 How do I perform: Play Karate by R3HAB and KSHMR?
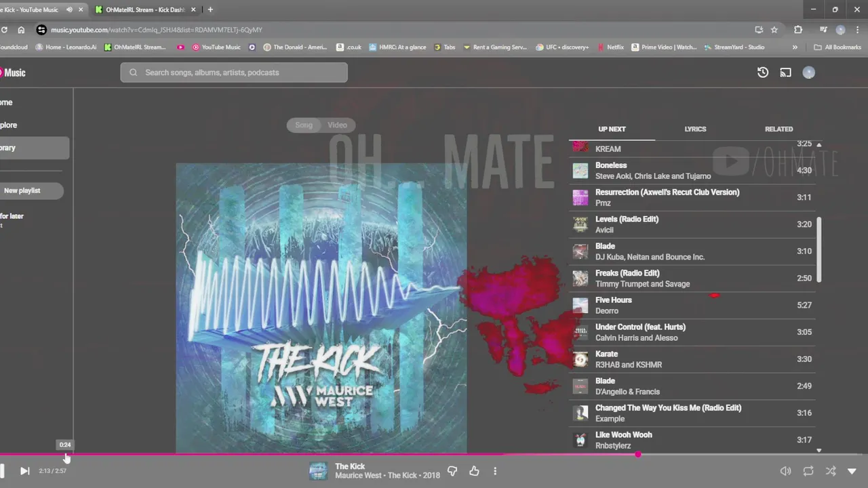pyautogui.click(x=692, y=359)
